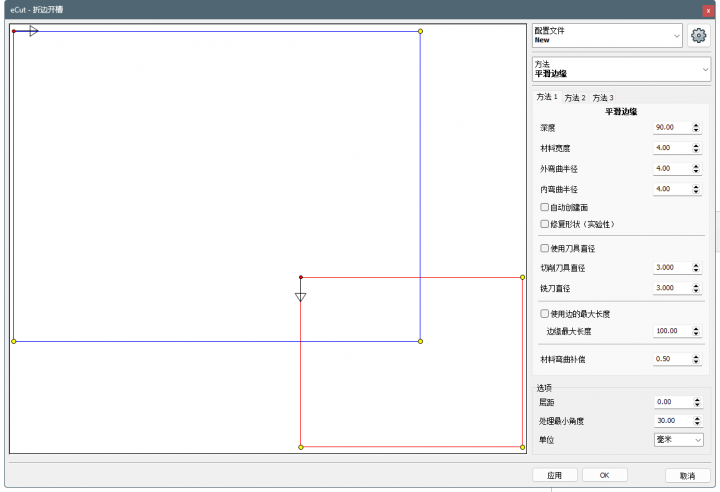Enable the 自动创建面 checkbox

click(x=545, y=207)
